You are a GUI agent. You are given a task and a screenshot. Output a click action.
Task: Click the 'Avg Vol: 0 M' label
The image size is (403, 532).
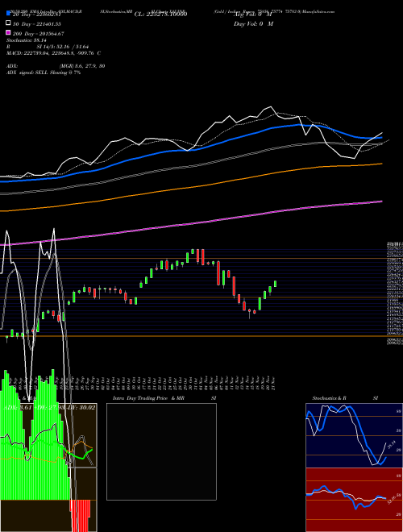(253, 14)
